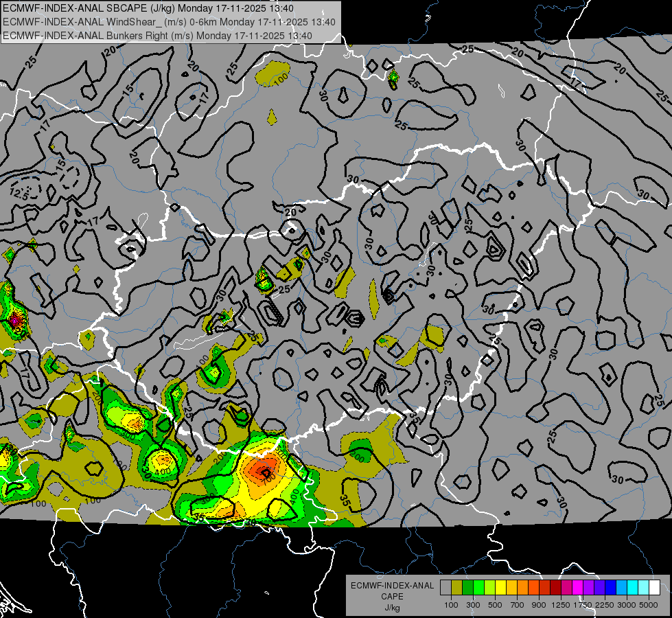Screen dimensions: 672x618
Task: Click the 500 tick label in the legend
Action: tap(495, 605)
